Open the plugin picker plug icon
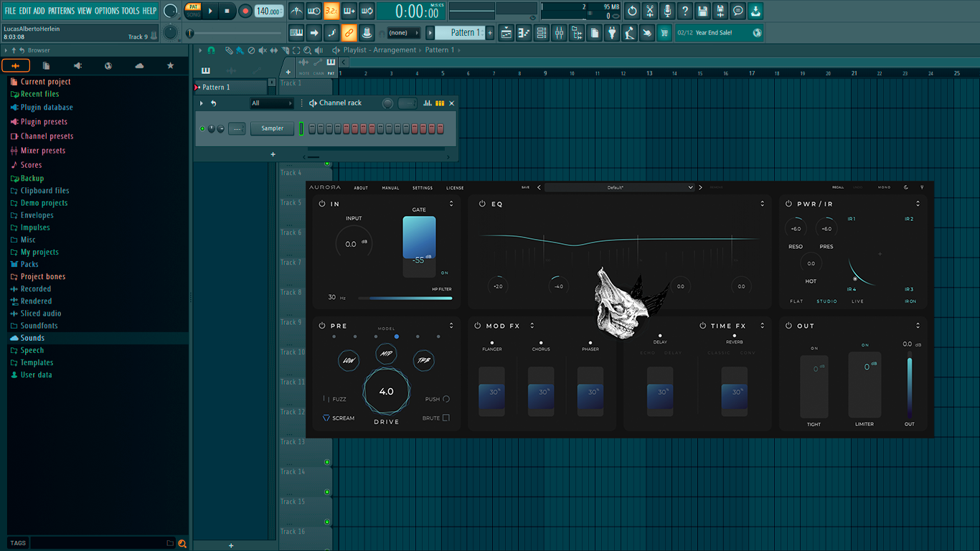 [612, 33]
